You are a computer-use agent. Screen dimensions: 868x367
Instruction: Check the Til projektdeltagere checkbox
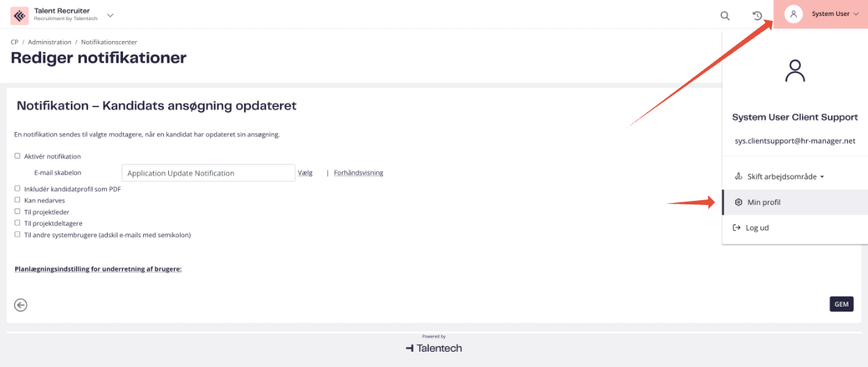tap(17, 223)
